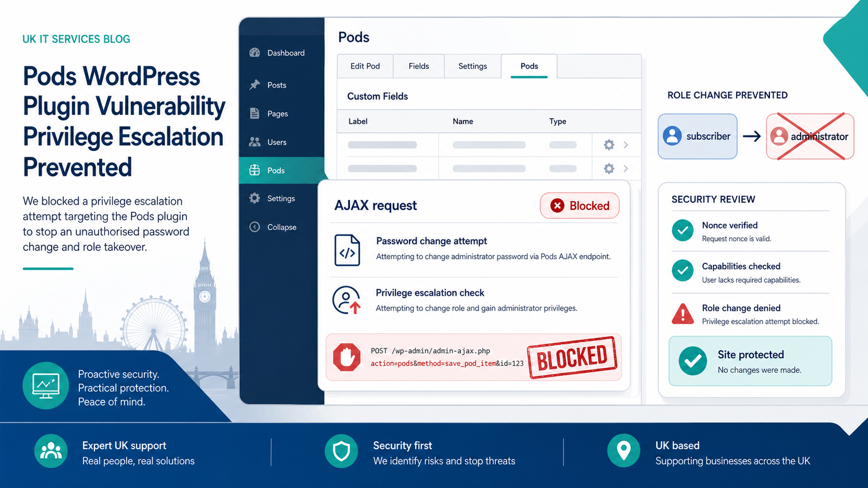Image resolution: width=868 pixels, height=488 pixels.
Task: Click Collapse in the sidebar menu
Action: (x=281, y=227)
